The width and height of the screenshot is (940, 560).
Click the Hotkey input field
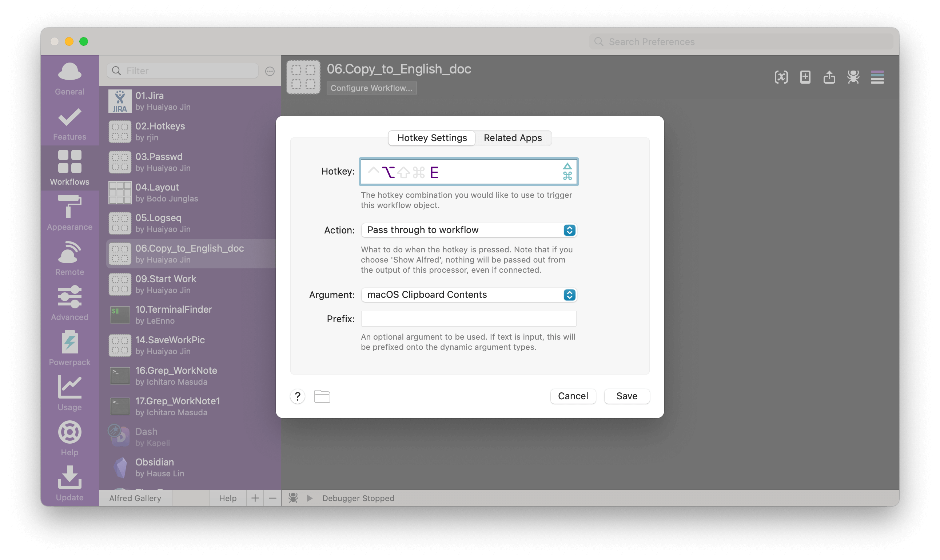click(469, 171)
